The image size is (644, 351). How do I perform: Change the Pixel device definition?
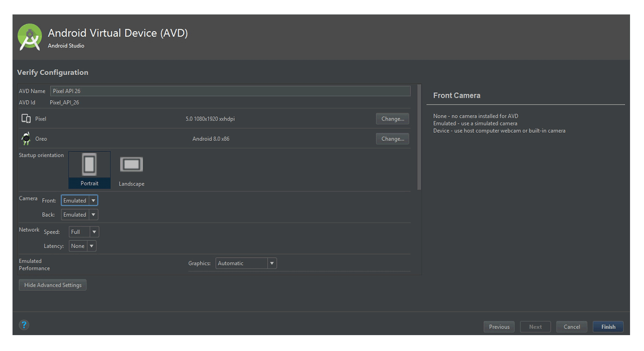[x=393, y=119]
